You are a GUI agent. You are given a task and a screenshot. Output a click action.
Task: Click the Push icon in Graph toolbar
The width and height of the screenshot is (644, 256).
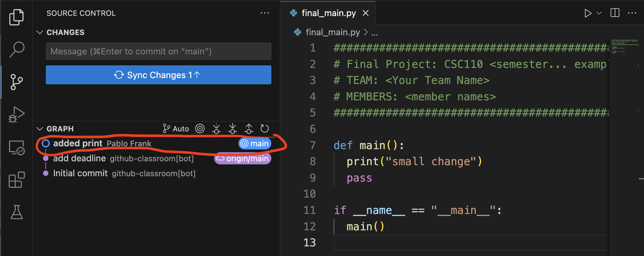(249, 129)
